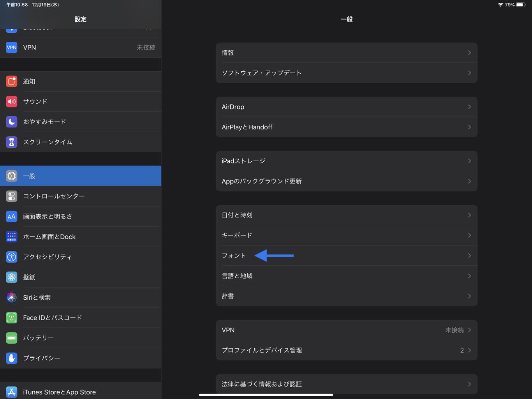This screenshot has height=399, width=532.
Task: Tap the Siriと検索 icon
Action: tap(12, 297)
